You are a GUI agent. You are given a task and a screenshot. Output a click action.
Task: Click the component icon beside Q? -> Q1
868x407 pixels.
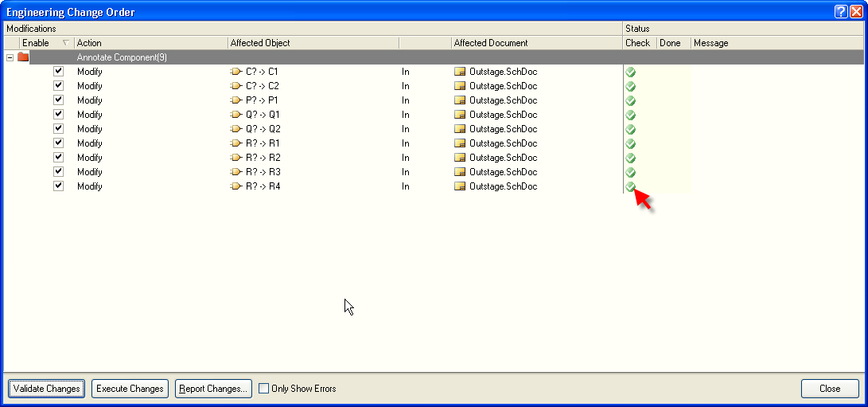click(235, 115)
